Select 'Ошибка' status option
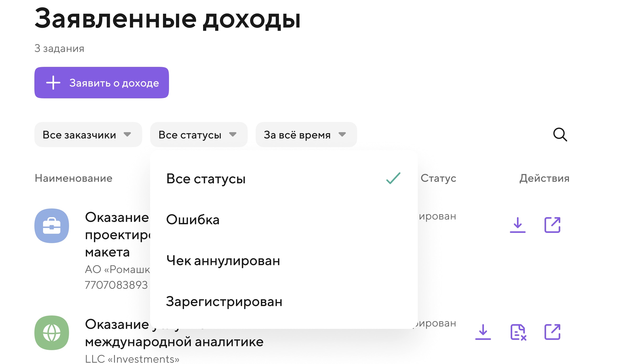Screen dimensions: 618x364 point(193,220)
